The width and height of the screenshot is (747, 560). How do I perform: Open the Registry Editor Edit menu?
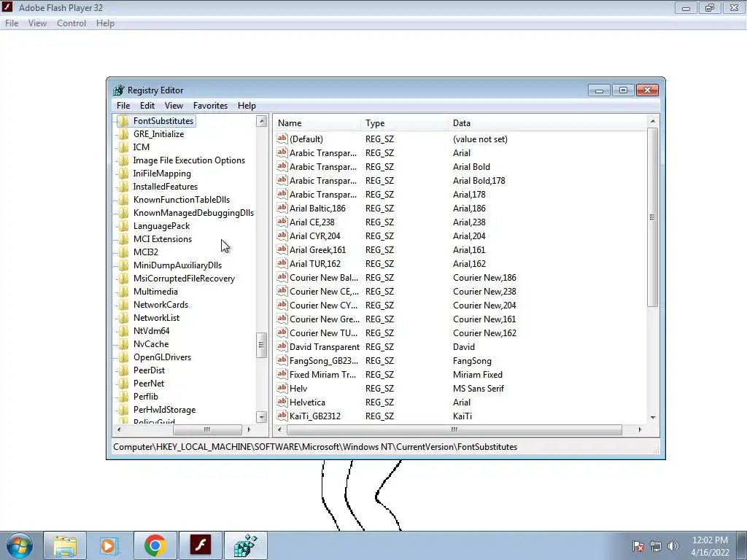pos(147,106)
